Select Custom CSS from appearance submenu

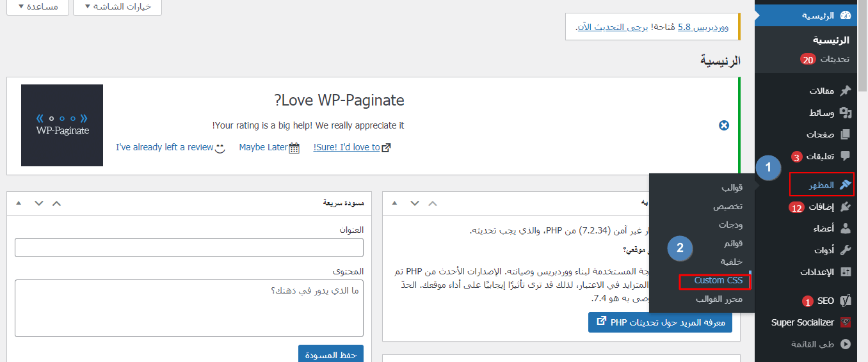coord(718,280)
